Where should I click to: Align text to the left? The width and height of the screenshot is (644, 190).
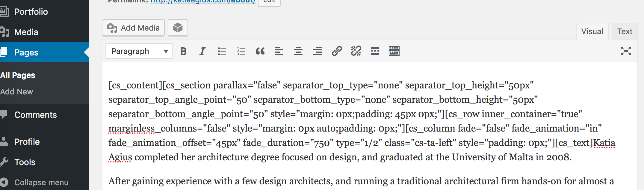pyautogui.click(x=279, y=51)
